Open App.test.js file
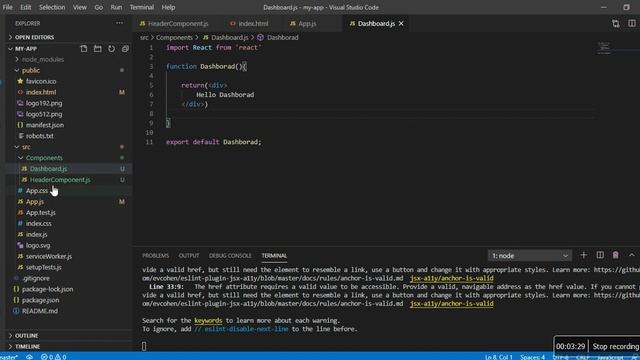 click(x=40, y=213)
